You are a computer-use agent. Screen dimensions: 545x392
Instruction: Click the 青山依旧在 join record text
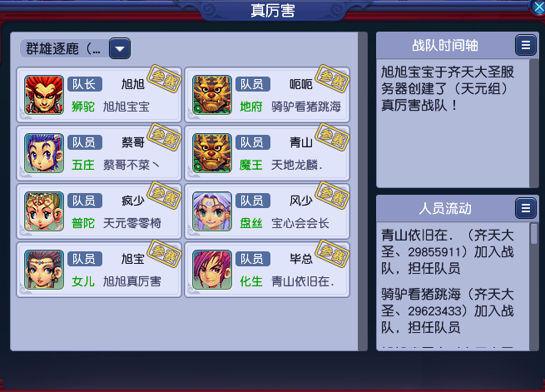(448, 252)
